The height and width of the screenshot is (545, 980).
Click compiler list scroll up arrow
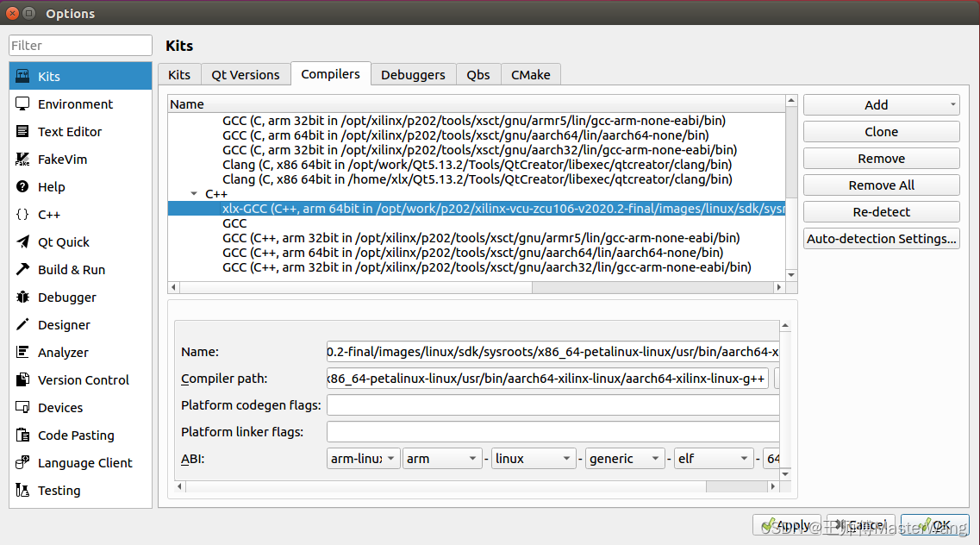[791, 101]
